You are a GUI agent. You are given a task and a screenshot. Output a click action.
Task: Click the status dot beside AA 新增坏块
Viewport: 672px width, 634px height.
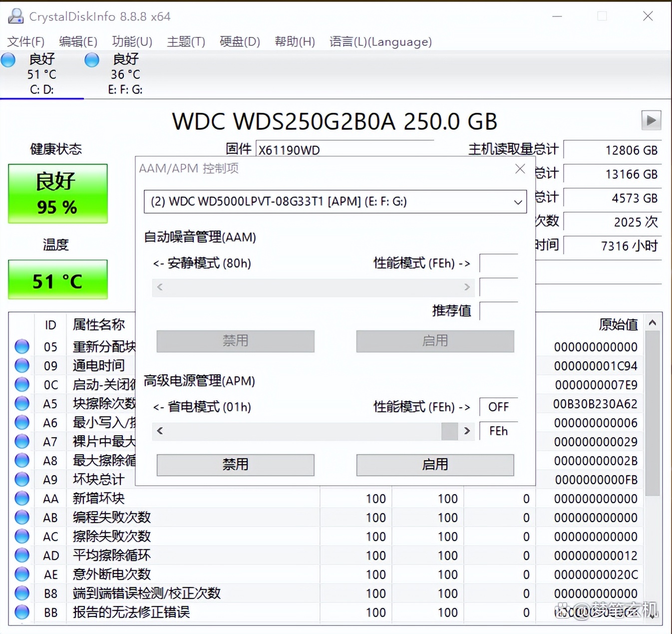coord(21,498)
